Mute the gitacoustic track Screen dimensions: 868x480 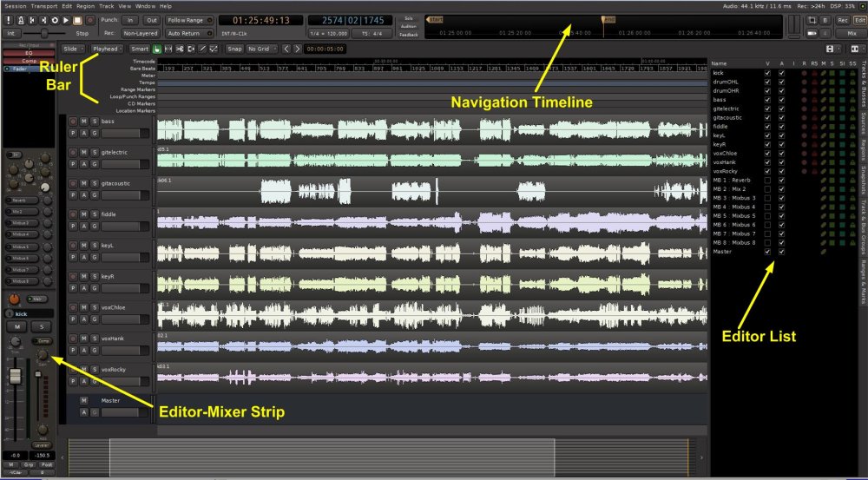click(84, 183)
